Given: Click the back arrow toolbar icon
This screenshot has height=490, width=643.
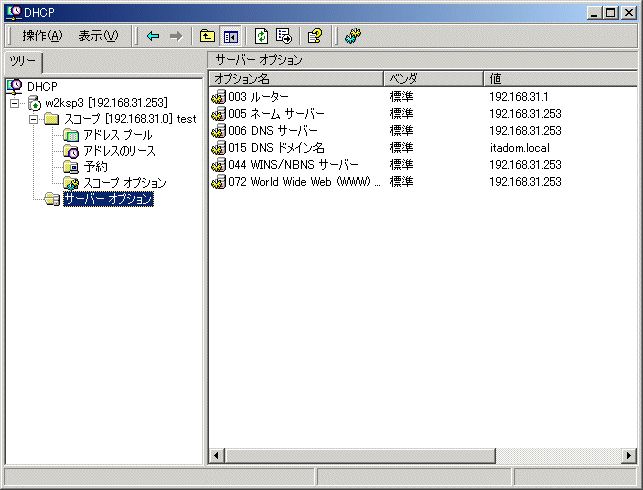Looking at the screenshot, I should coord(153,36).
